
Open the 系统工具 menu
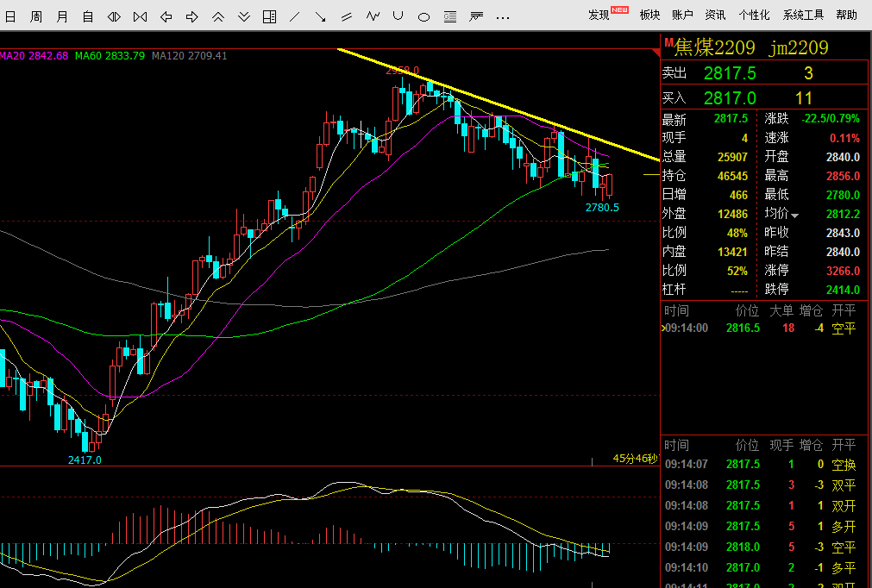coord(803,15)
